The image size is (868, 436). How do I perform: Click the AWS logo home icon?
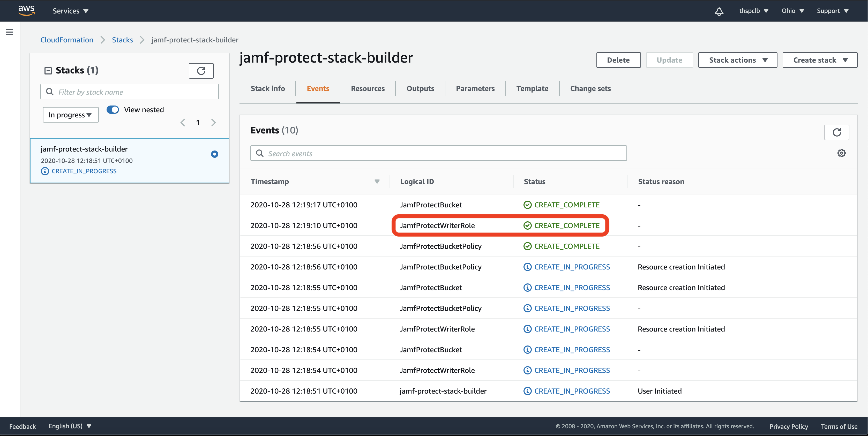pyautogui.click(x=26, y=10)
